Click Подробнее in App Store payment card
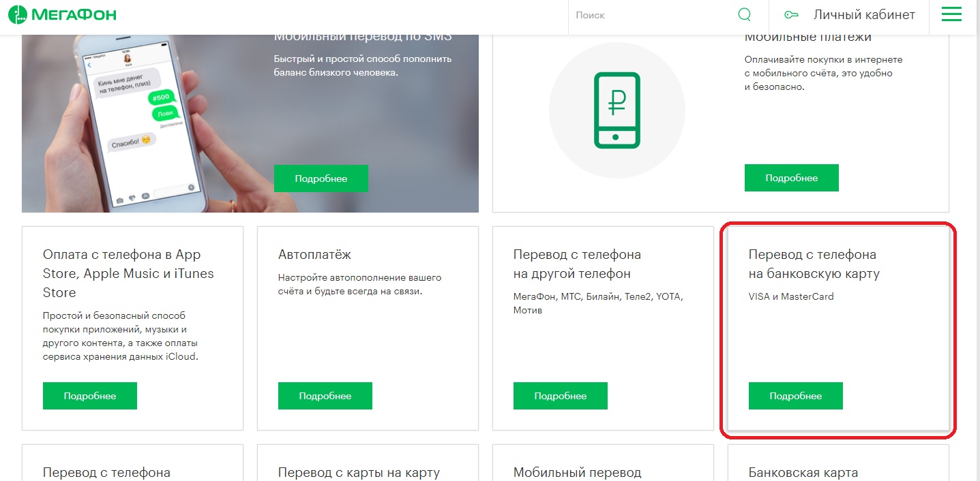 [x=90, y=396]
